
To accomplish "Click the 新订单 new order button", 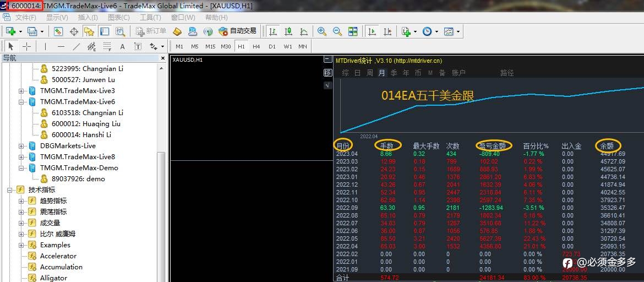I will (x=151, y=31).
